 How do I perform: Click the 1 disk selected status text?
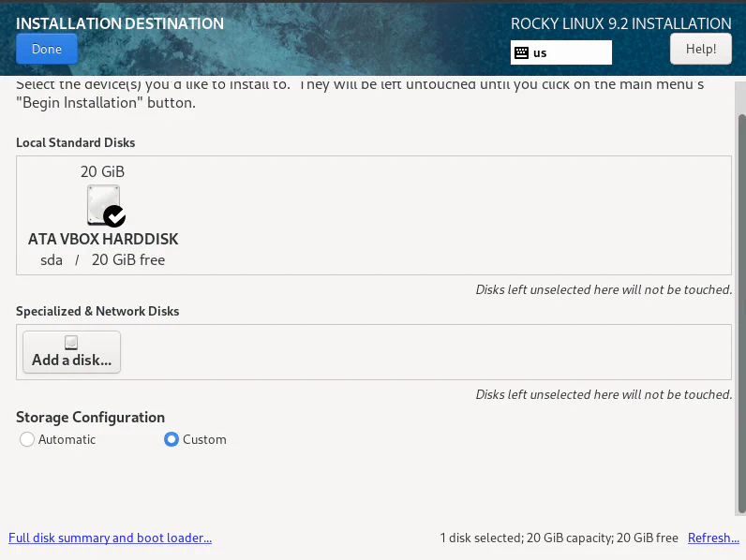(559, 538)
